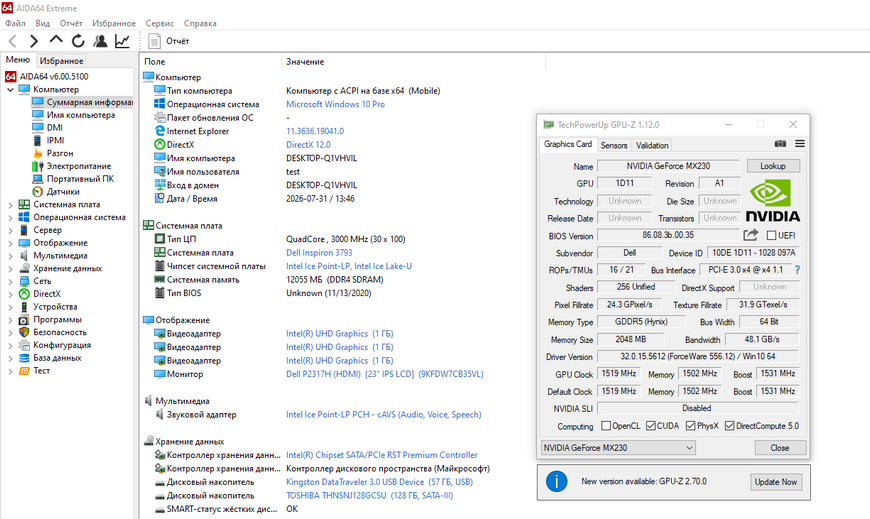
Task: Click the Update Now button
Action: click(776, 482)
